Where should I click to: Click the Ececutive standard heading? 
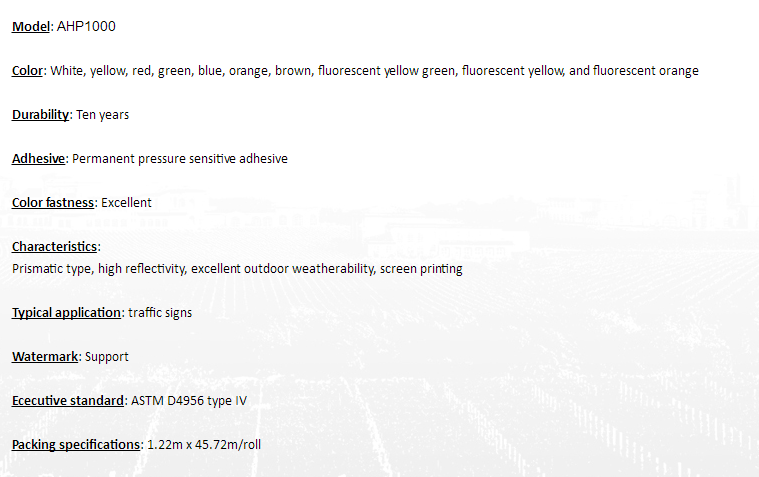pyautogui.click(x=68, y=401)
